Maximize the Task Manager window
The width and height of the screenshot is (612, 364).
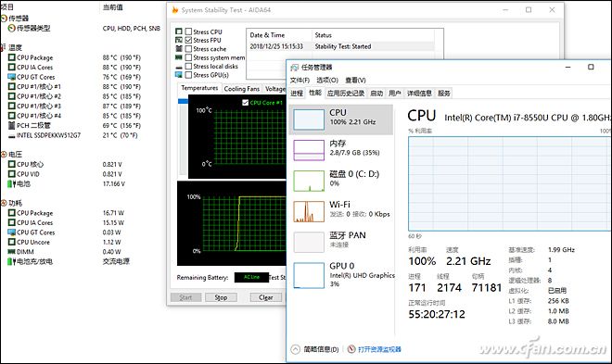tap(591, 67)
